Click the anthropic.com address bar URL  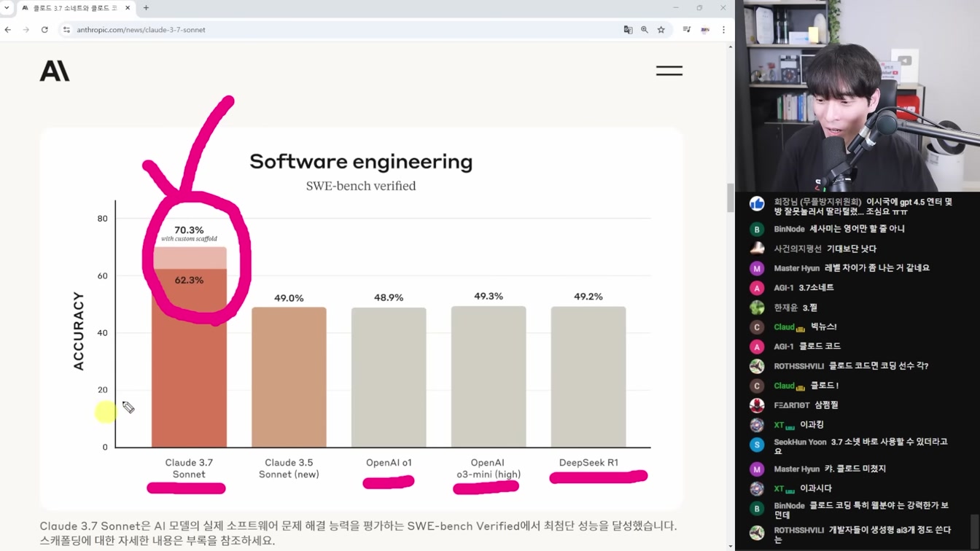[x=141, y=30]
